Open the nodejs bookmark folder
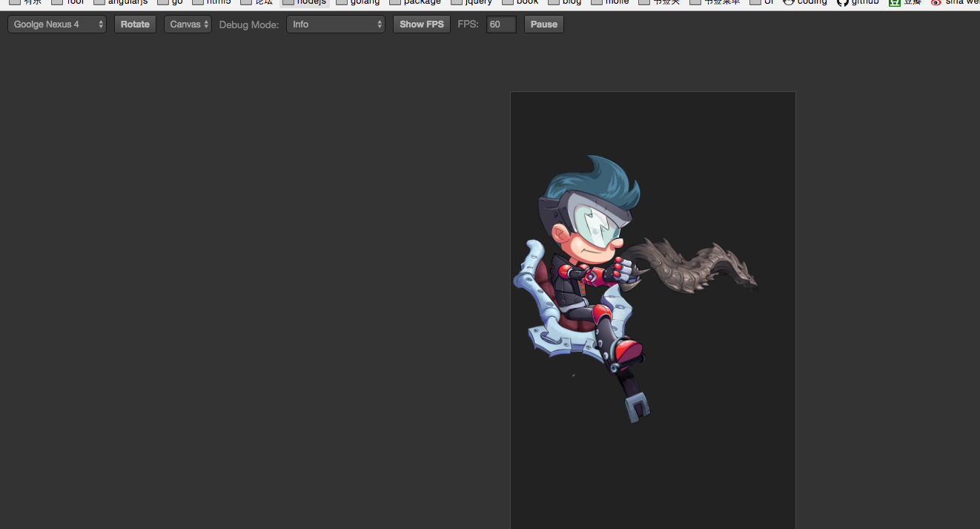The height and width of the screenshot is (529, 980). pos(305,2)
